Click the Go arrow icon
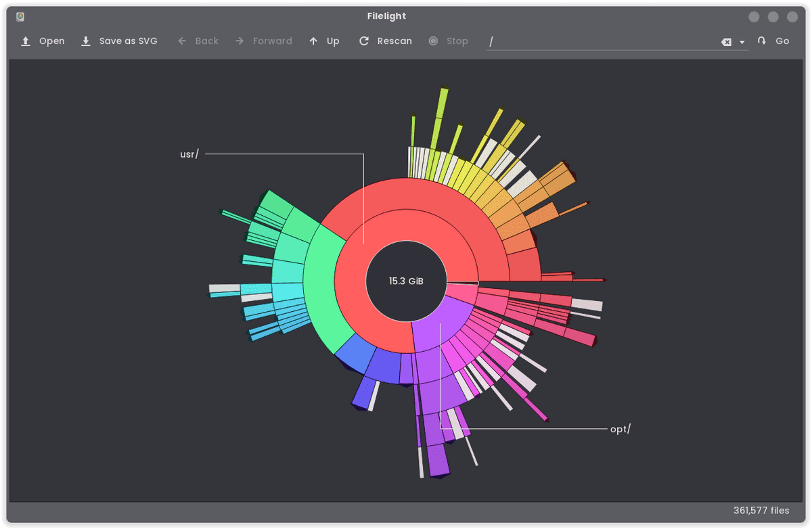 (x=762, y=41)
